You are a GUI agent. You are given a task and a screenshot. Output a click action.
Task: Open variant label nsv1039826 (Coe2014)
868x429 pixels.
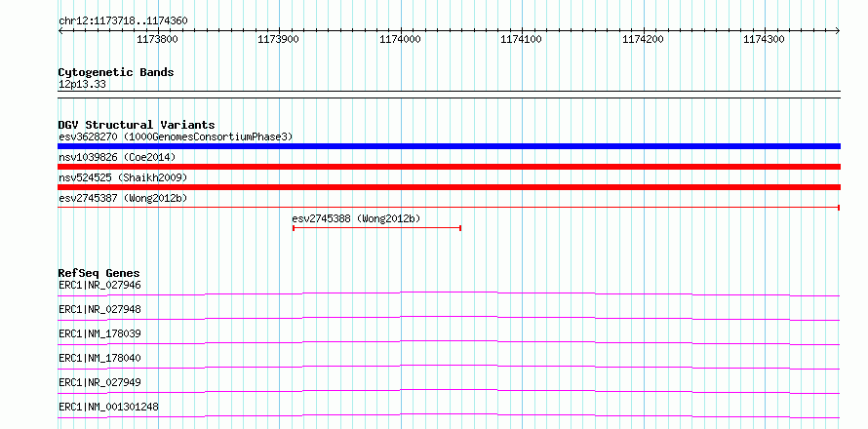(x=117, y=158)
